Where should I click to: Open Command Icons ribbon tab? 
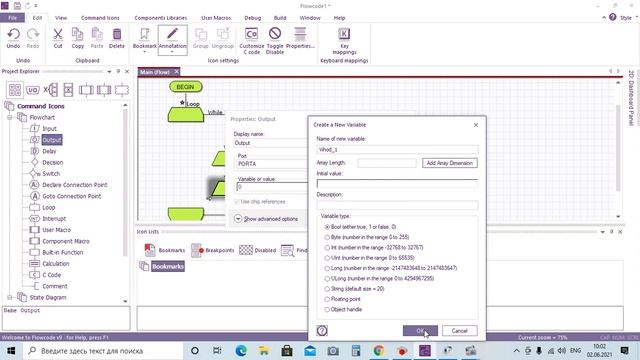coord(100,18)
